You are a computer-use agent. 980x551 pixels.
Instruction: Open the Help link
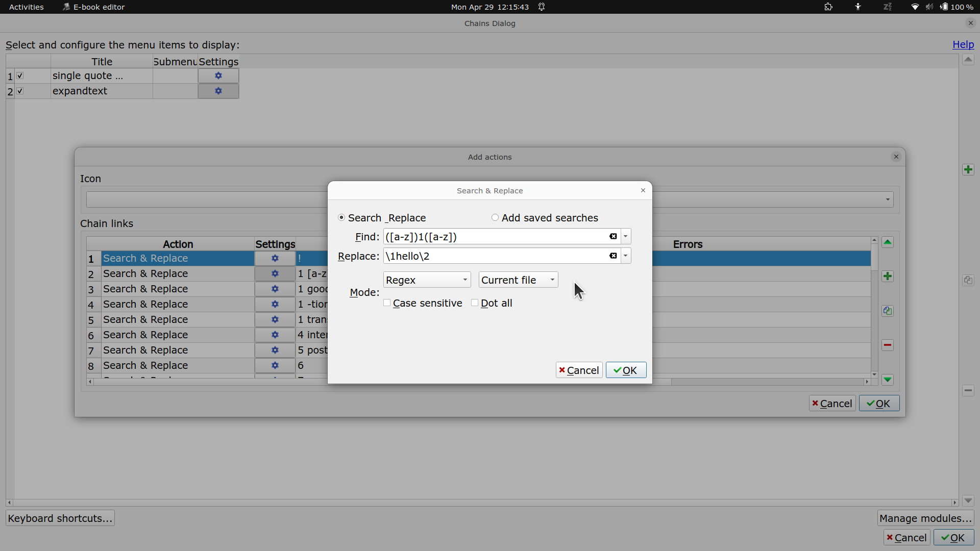[963, 44]
